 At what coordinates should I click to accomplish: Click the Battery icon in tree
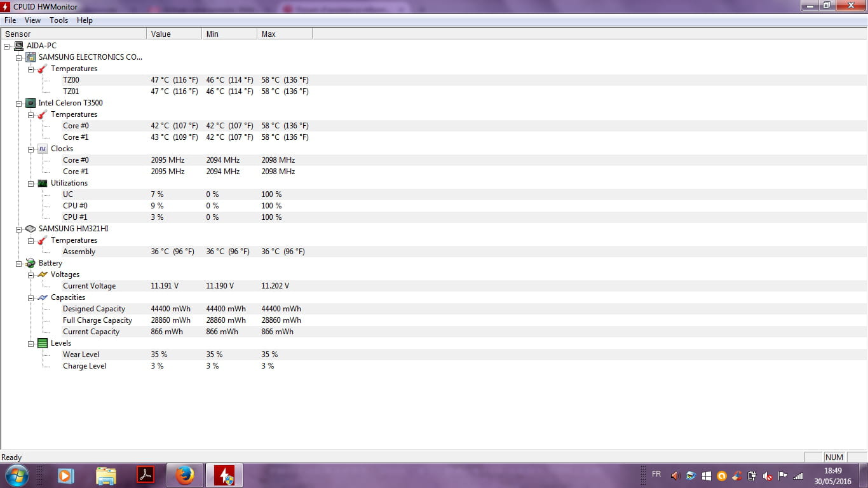coord(31,263)
